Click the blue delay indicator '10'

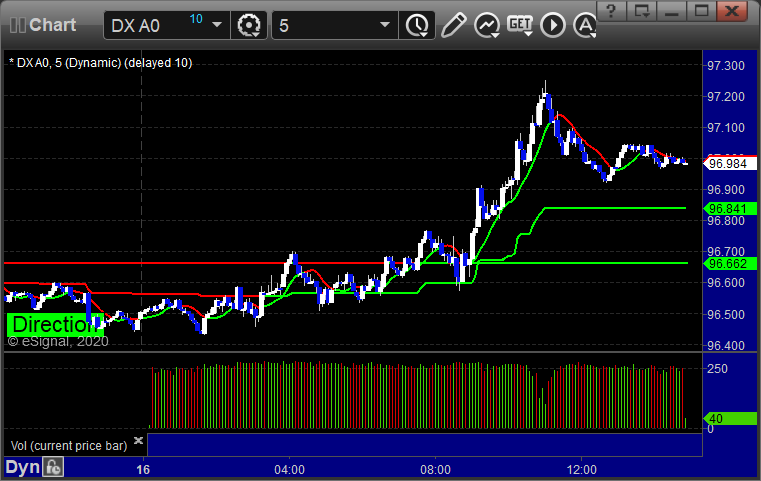point(196,19)
